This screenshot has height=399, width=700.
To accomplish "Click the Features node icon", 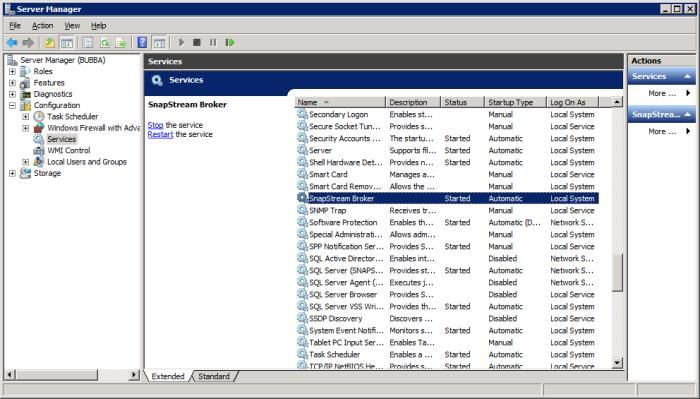I will (25, 83).
